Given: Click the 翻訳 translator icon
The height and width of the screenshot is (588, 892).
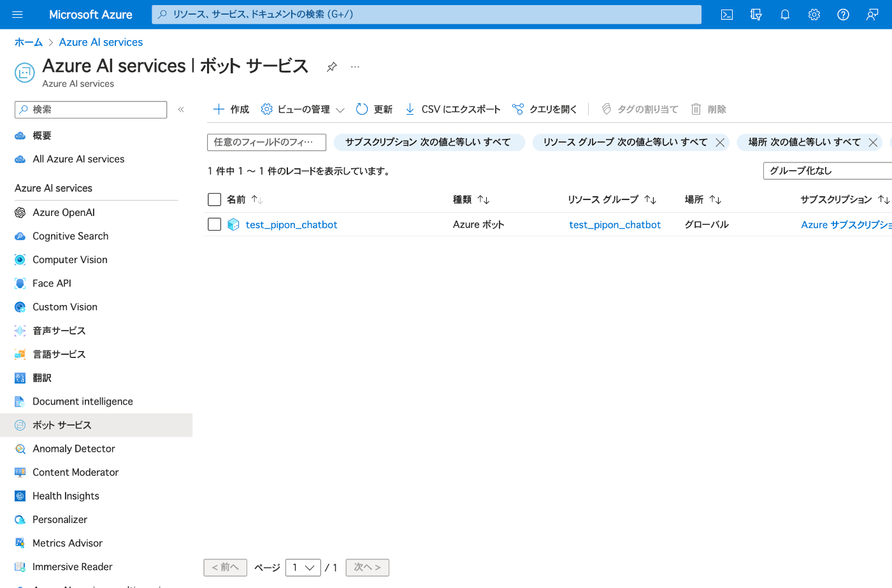Looking at the screenshot, I should (x=20, y=378).
